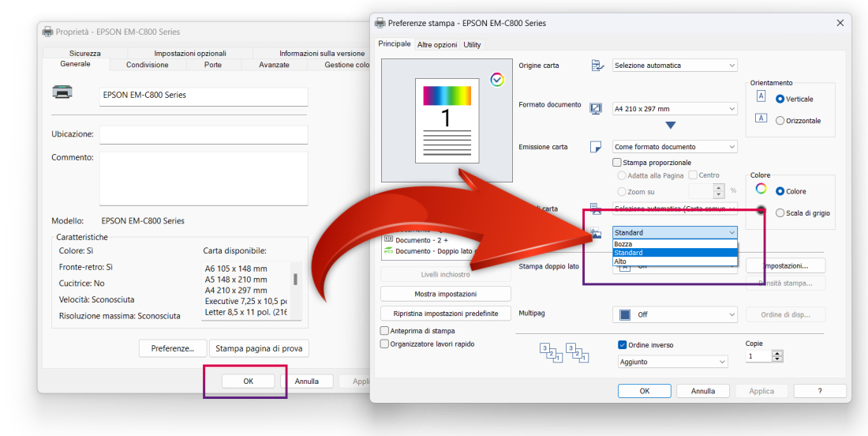Screen dimensions: 868x436
Task: Click OK in Preferenze stampa window
Action: (645, 390)
